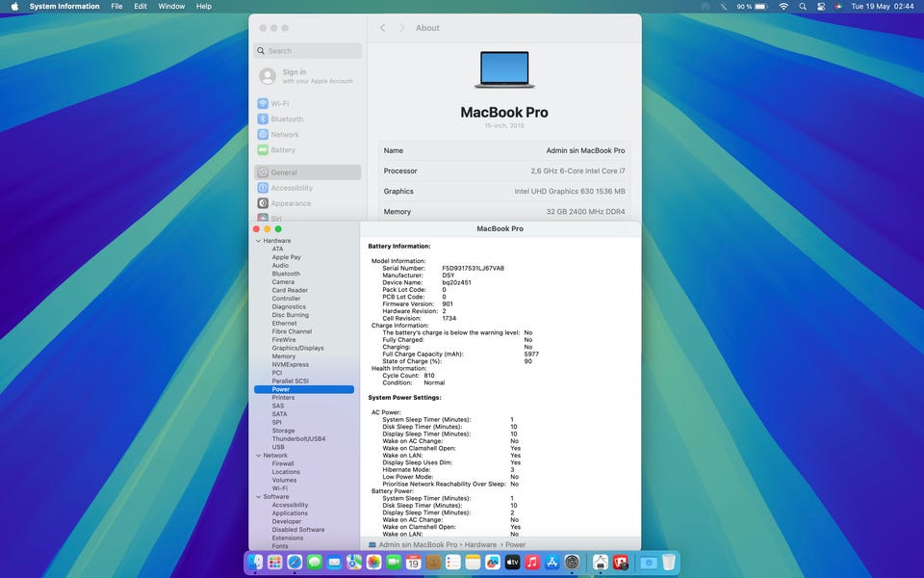Screen dimensions: 924x578
Task: Click Hardware in the bottom path bar
Action: [480, 544]
